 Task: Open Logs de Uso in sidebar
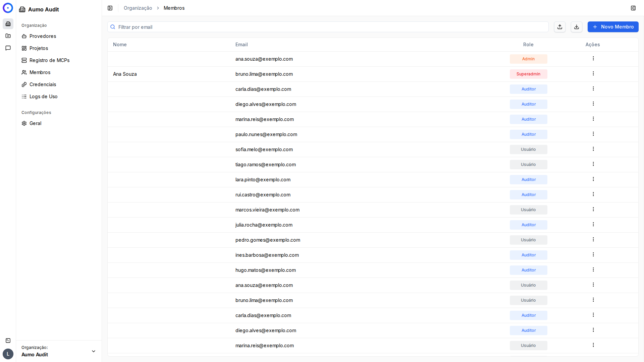[x=59, y=97]
